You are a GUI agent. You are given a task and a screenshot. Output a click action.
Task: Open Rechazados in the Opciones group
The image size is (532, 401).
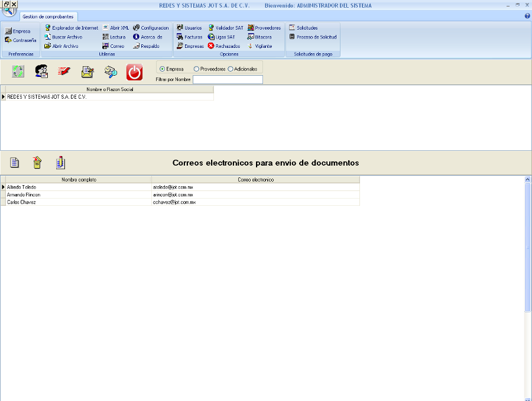click(x=224, y=46)
